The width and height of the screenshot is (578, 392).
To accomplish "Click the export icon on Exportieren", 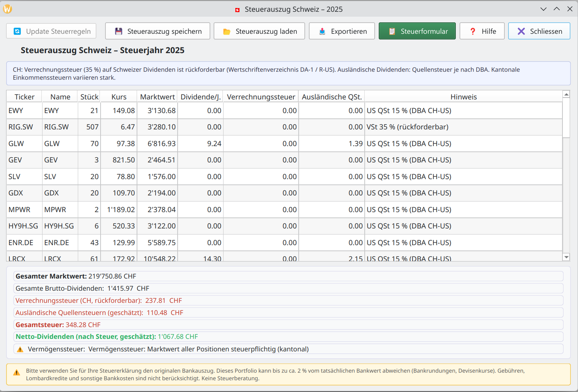I will pyautogui.click(x=322, y=31).
